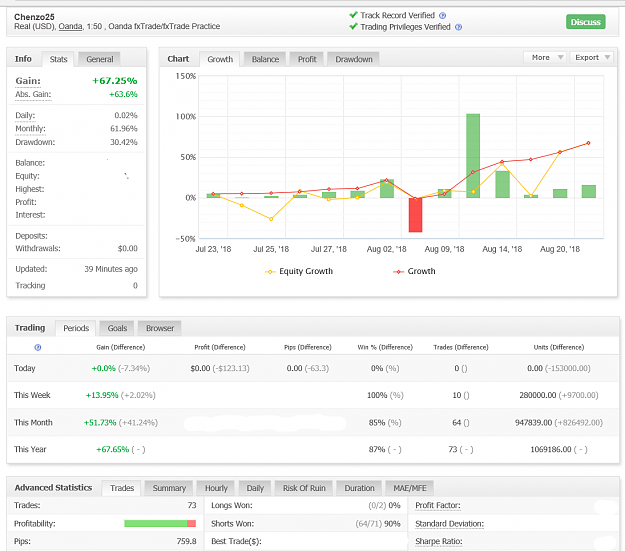Click the Drawdown label in Info panel

point(35,142)
